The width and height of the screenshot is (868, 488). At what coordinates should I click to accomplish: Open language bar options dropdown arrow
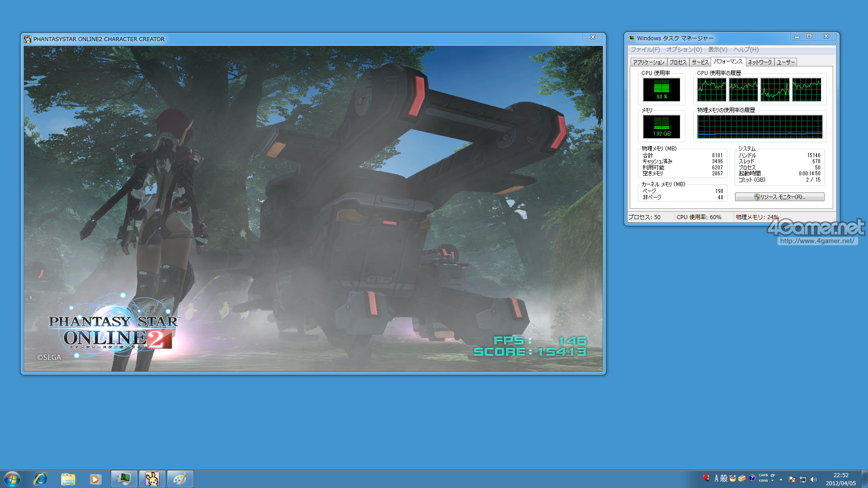click(772, 481)
